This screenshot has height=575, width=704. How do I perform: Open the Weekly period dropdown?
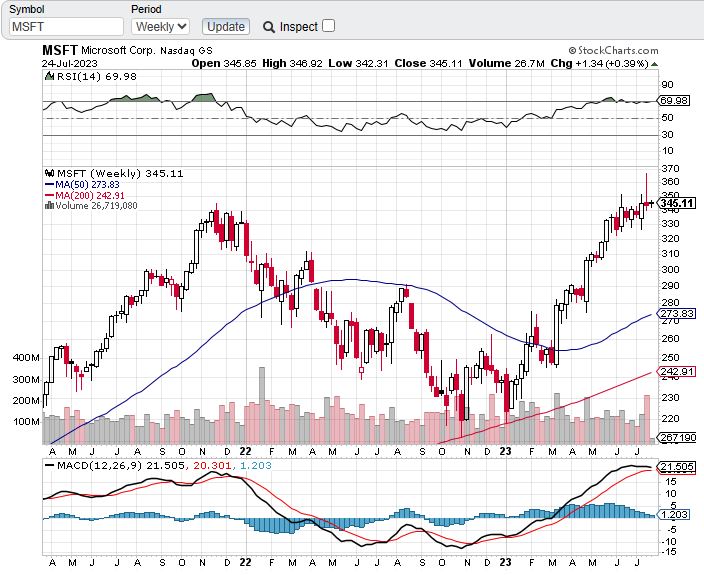161,26
